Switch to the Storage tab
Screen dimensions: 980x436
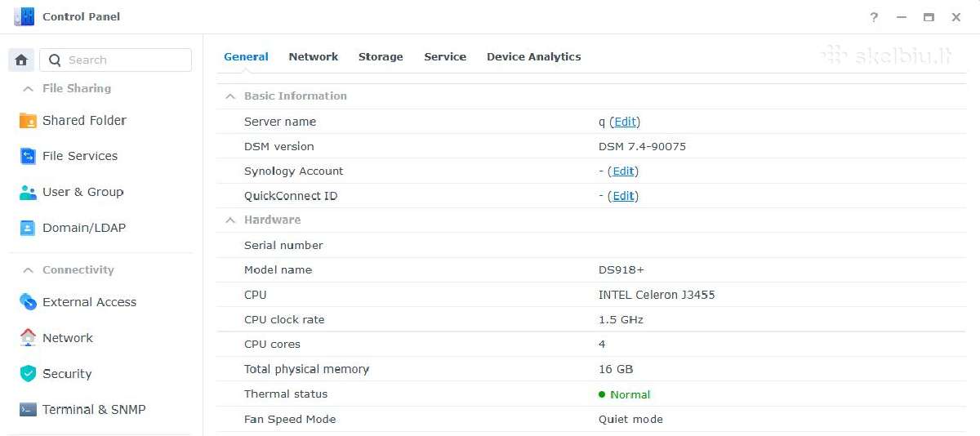pyautogui.click(x=381, y=57)
